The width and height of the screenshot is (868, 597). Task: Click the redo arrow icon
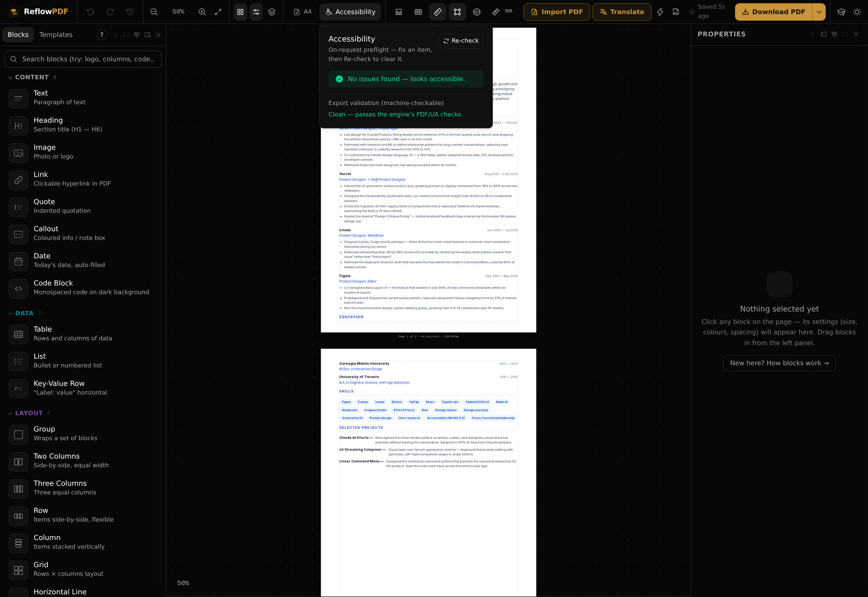pyautogui.click(x=110, y=12)
